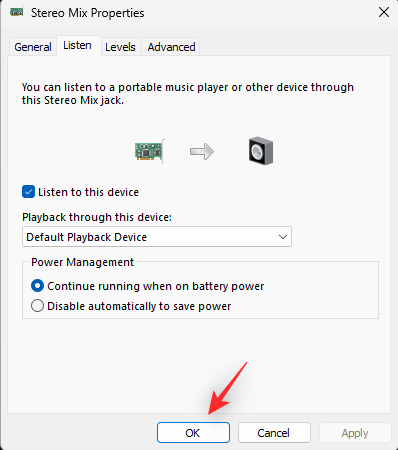This screenshot has height=450, width=398.
Task: Go to the Advanced tab
Action: tap(171, 47)
